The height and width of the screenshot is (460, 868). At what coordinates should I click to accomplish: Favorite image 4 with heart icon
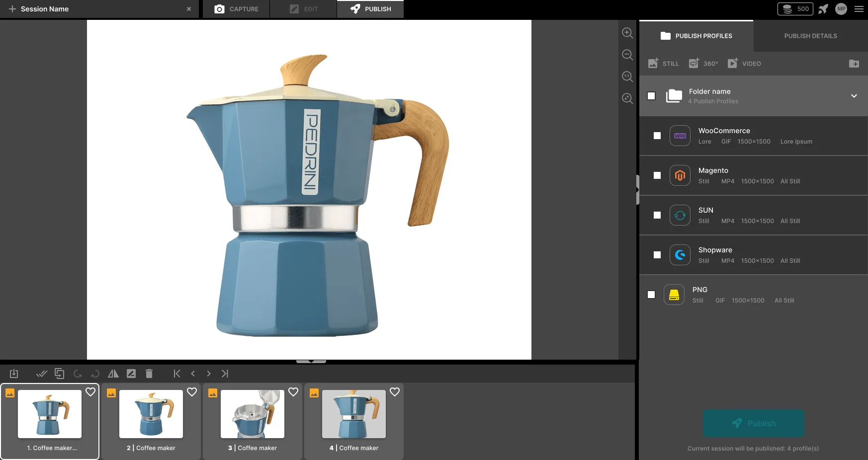click(x=395, y=392)
